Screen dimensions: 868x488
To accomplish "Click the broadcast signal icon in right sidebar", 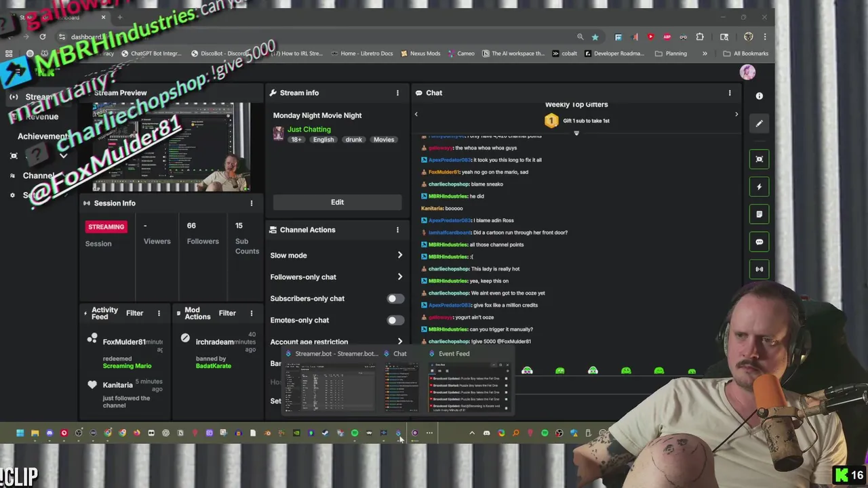I will (759, 269).
